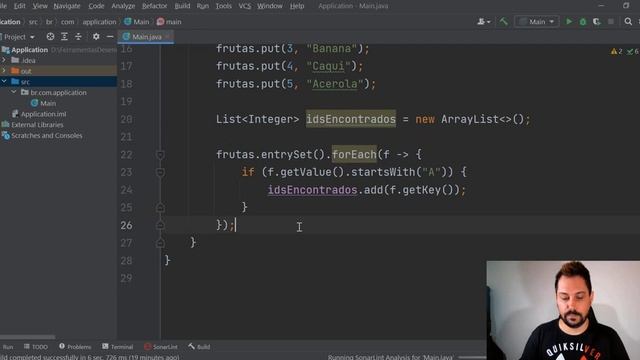This screenshot has height=360, width=640.
Task: Click the main method breadcrumb
Action: 169,22
